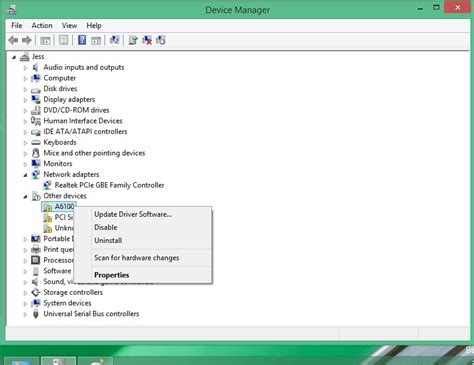Click the Sound controllers speaker icon
The width and height of the screenshot is (474, 365).
tap(36, 282)
